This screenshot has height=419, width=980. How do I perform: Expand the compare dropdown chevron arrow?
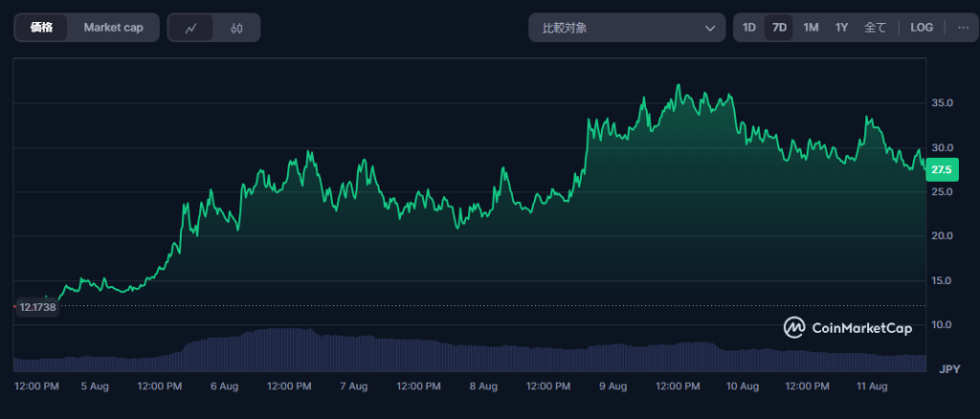[x=710, y=28]
